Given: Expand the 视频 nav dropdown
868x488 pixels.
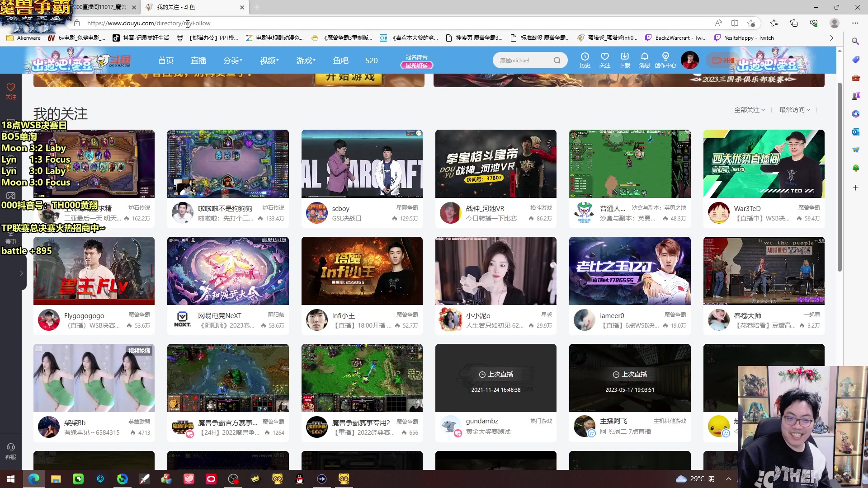Looking at the screenshot, I should (x=269, y=61).
